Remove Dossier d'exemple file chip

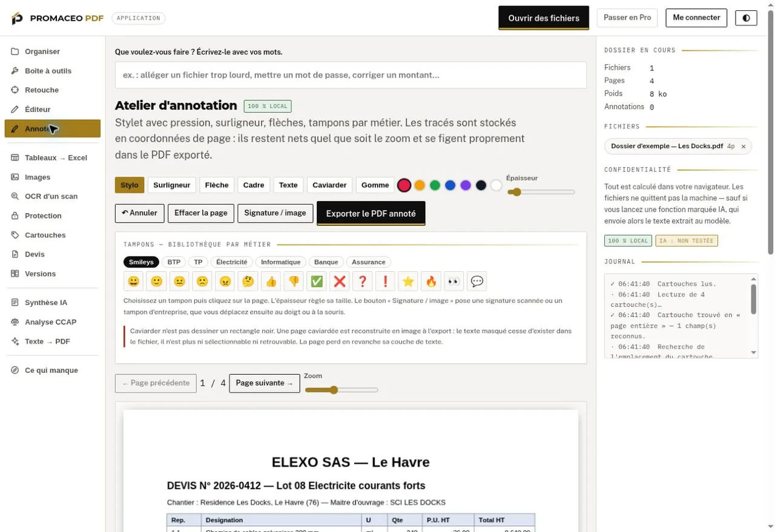[x=744, y=146]
